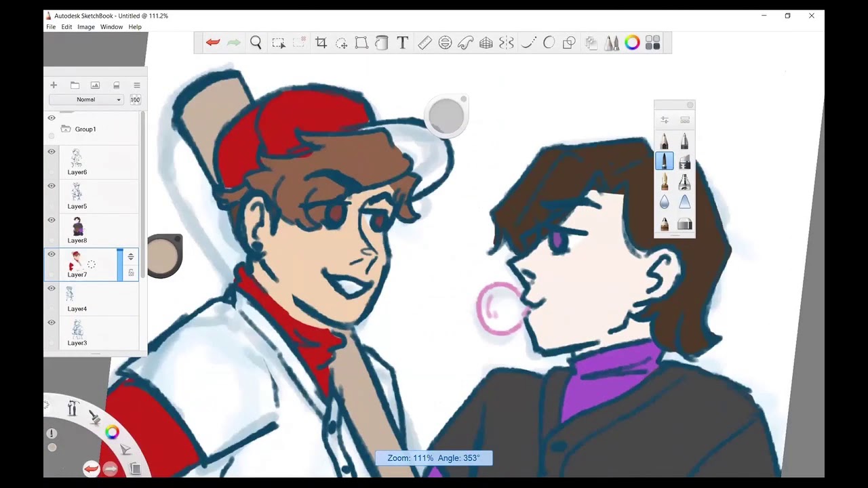Click the clear layer icon in layers panel
The width and height of the screenshot is (868, 488).
(x=116, y=85)
